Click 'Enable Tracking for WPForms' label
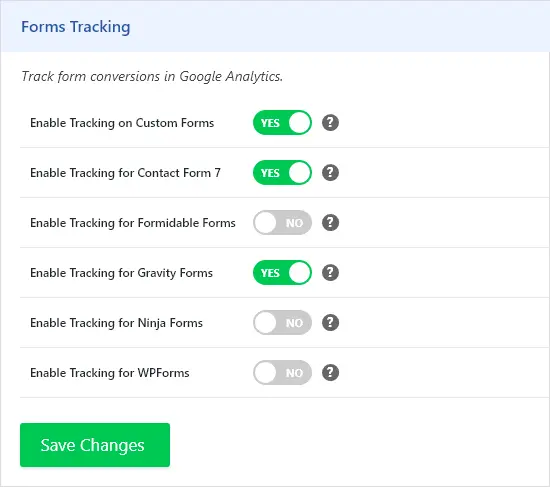 pos(110,373)
